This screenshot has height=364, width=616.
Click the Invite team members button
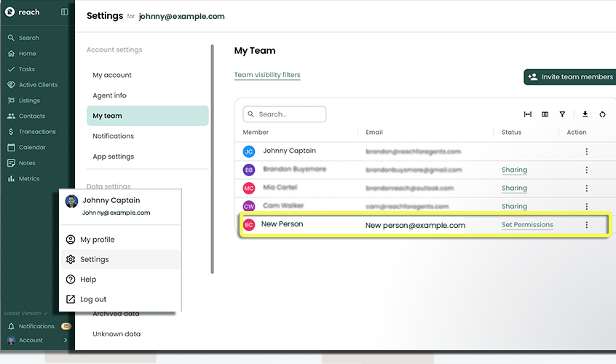click(569, 77)
